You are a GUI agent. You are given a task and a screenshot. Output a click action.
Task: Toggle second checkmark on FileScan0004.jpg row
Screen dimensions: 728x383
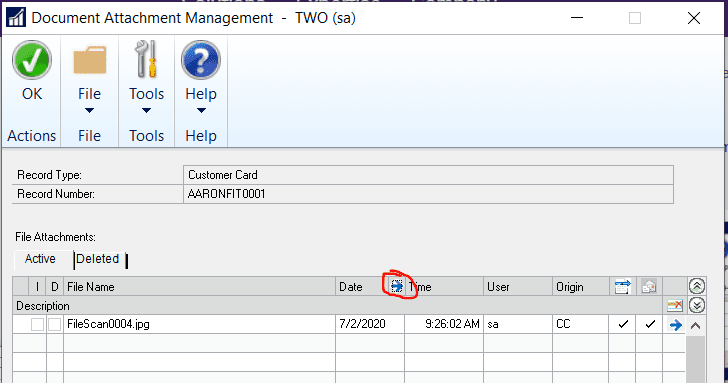coord(650,324)
